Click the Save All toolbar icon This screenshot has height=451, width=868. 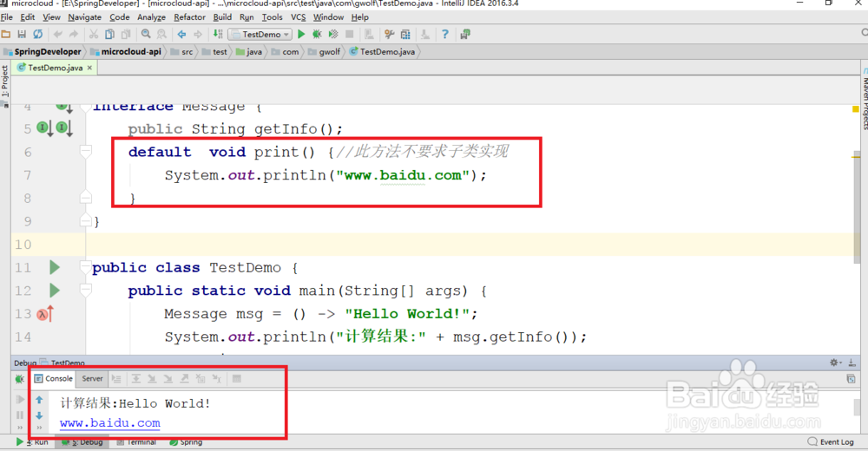(x=23, y=35)
